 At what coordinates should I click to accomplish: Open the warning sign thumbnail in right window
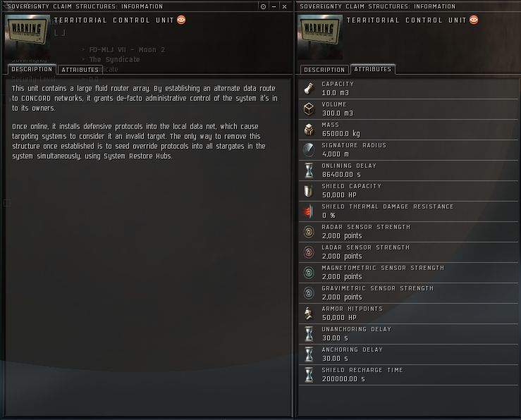(319, 32)
